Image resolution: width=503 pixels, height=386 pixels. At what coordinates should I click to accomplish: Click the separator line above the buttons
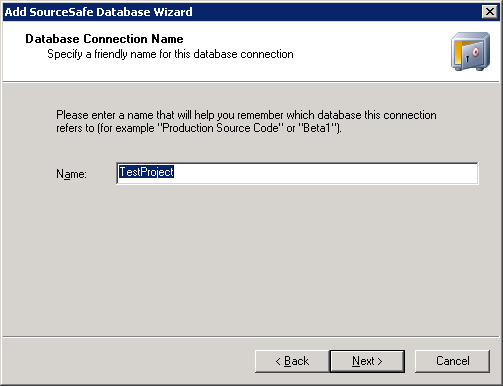point(251,337)
